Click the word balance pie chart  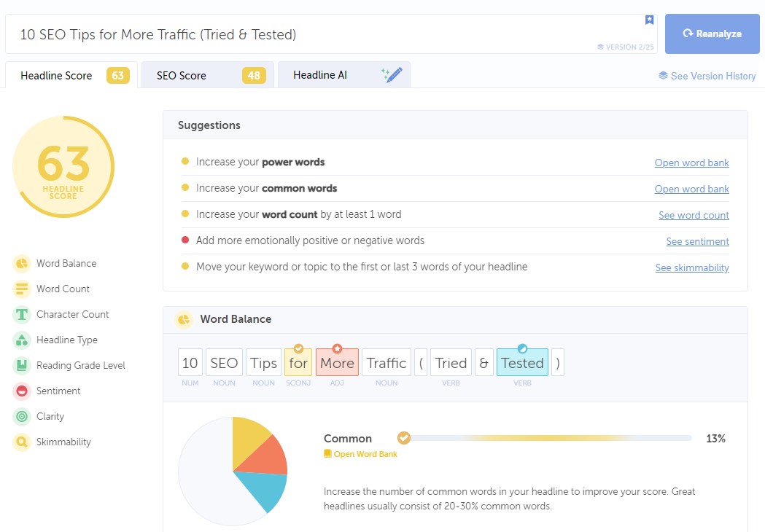pos(233,471)
